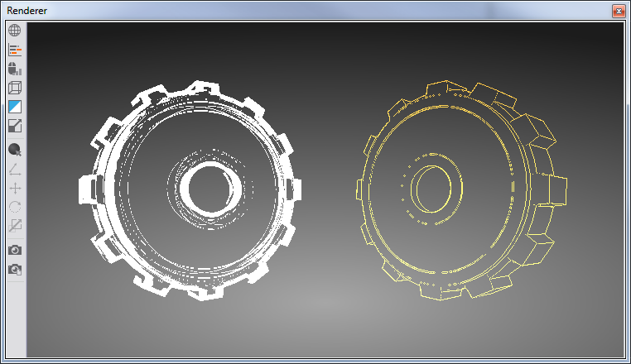The image size is (631, 364).
Task: Select the four-arrow move tool
Action: [15, 188]
